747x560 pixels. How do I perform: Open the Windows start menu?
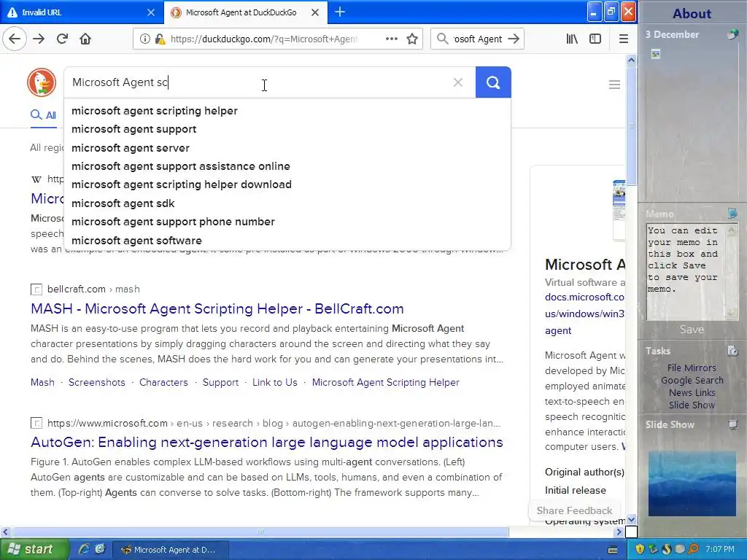(35, 550)
